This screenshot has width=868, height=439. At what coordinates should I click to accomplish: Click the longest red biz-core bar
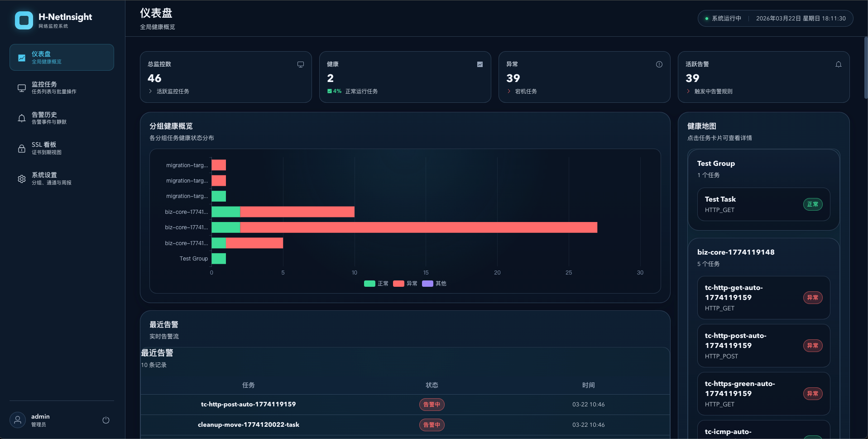point(418,227)
